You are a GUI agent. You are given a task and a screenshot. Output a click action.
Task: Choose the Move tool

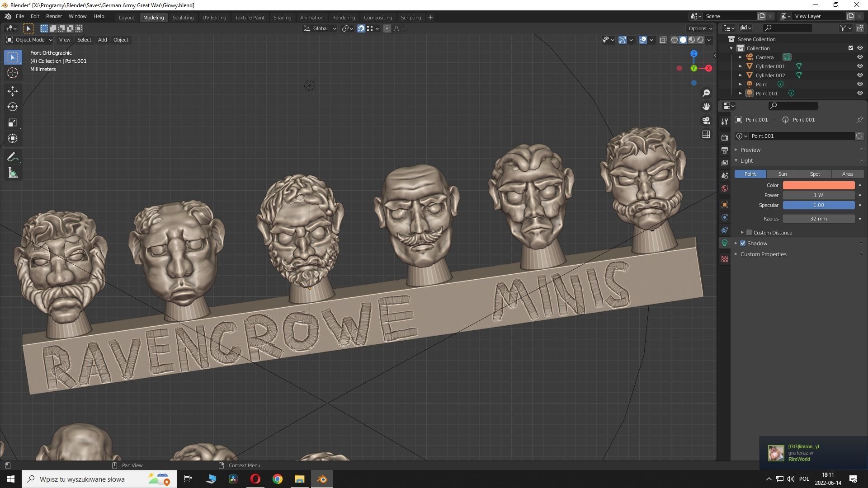coord(13,91)
